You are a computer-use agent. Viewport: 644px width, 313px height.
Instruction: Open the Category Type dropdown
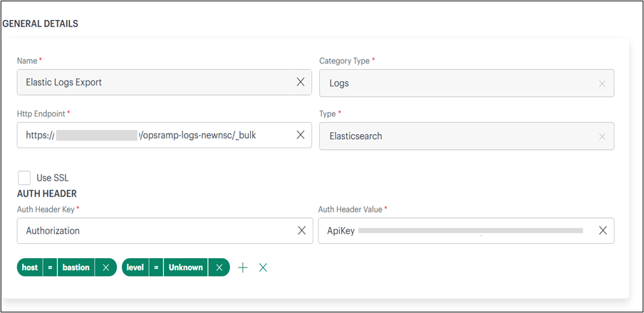(456, 83)
